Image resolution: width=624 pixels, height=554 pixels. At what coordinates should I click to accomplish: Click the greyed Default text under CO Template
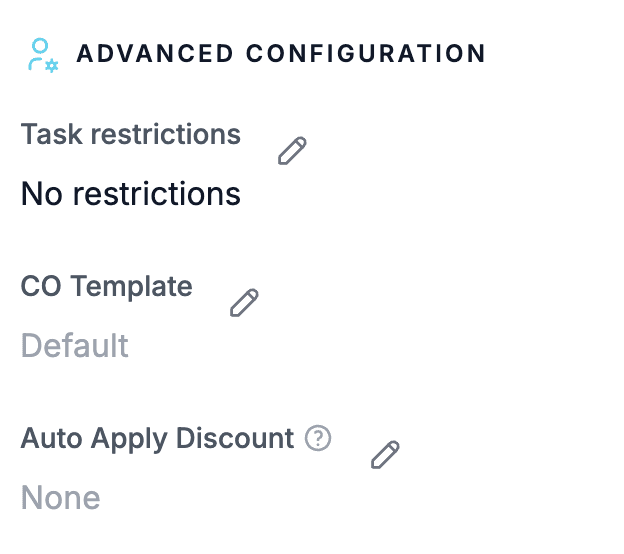click(75, 346)
